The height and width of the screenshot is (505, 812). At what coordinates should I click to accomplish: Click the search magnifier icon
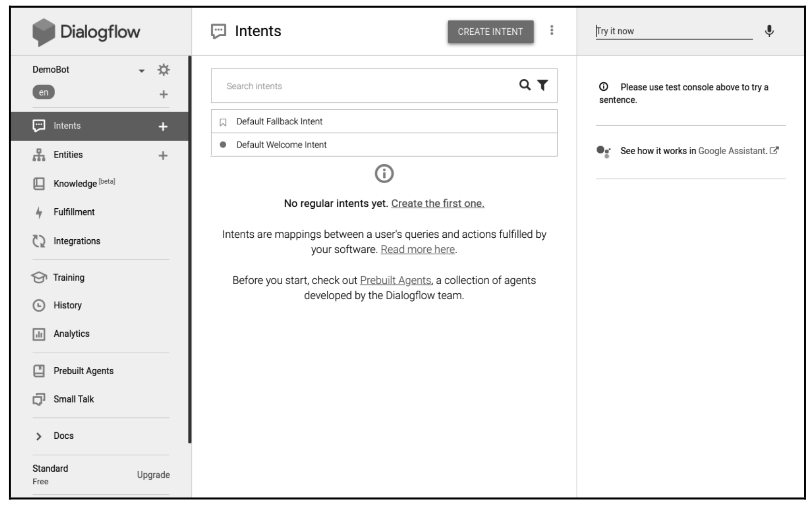[x=525, y=85]
